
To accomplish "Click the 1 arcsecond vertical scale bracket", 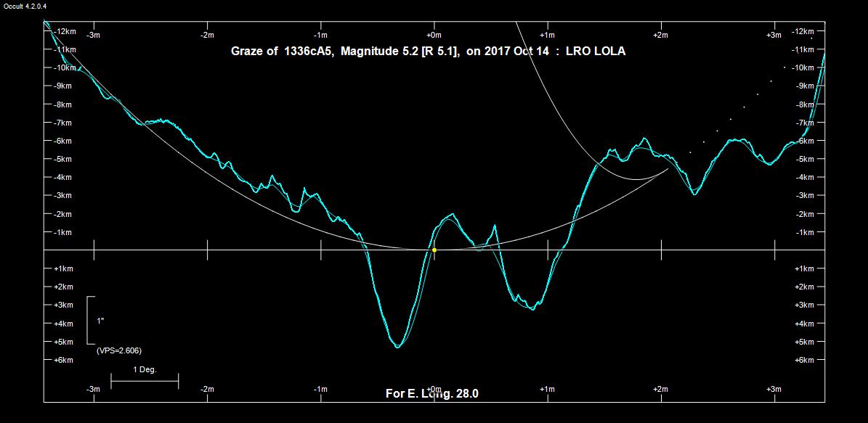I will pyautogui.click(x=89, y=320).
